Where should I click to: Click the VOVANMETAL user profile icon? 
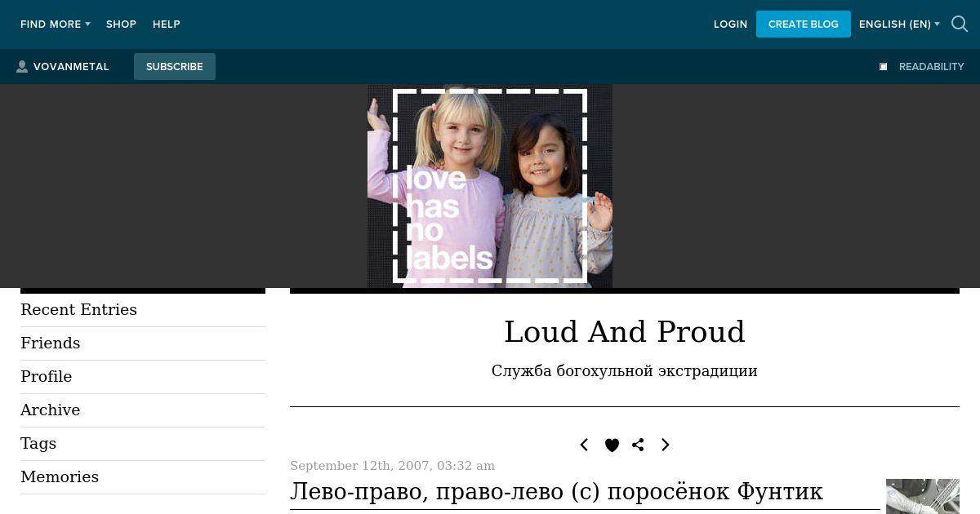22,67
